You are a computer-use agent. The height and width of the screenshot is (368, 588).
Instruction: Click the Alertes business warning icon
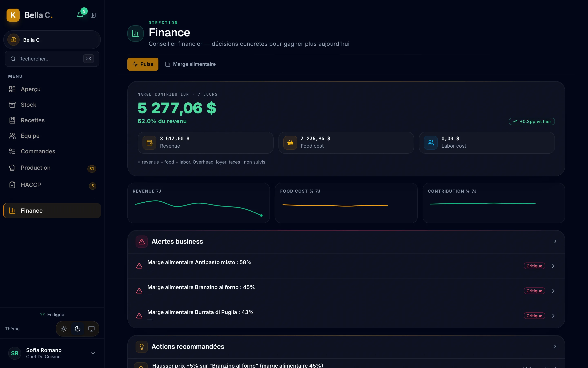click(142, 242)
